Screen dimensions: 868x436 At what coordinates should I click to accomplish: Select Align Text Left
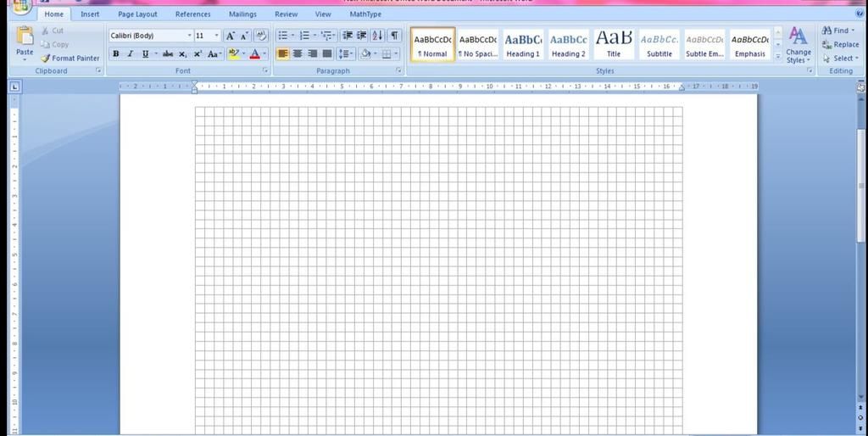pyautogui.click(x=283, y=53)
